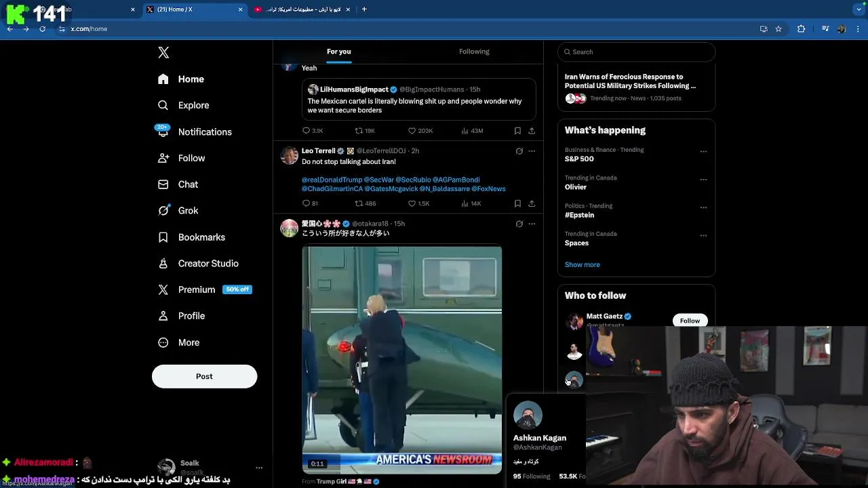The width and height of the screenshot is (868, 488).
Task: Like Leo Terrell's post with 1.5K likes
Action: pyautogui.click(x=419, y=203)
